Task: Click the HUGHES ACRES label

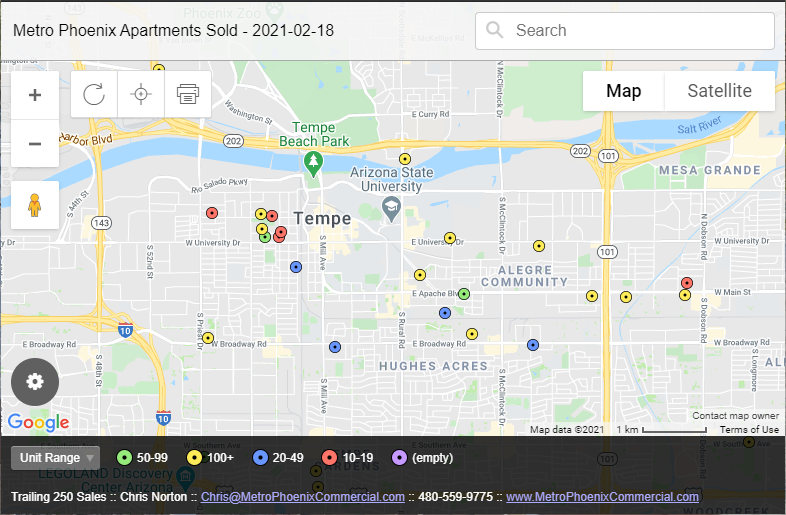Action: tap(434, 366)
